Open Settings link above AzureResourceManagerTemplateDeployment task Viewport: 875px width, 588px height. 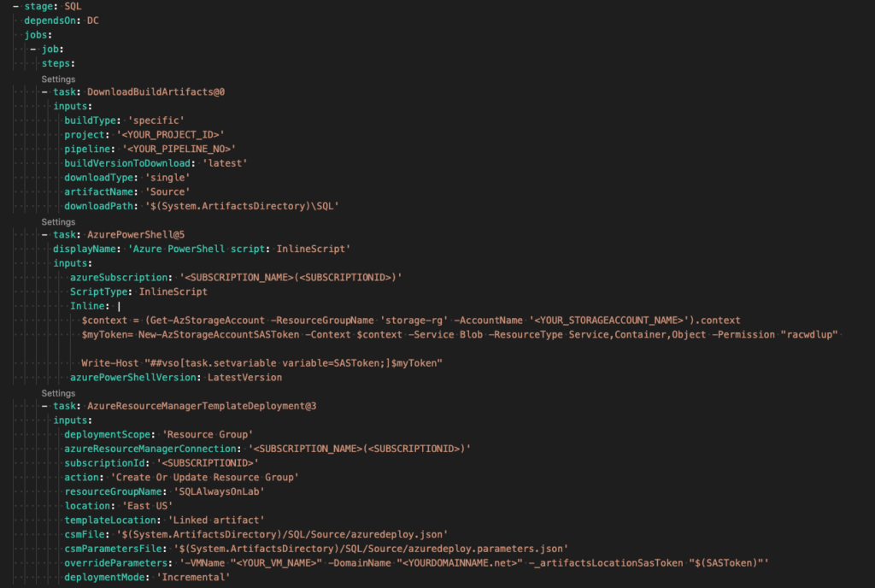tap(58, 393)
